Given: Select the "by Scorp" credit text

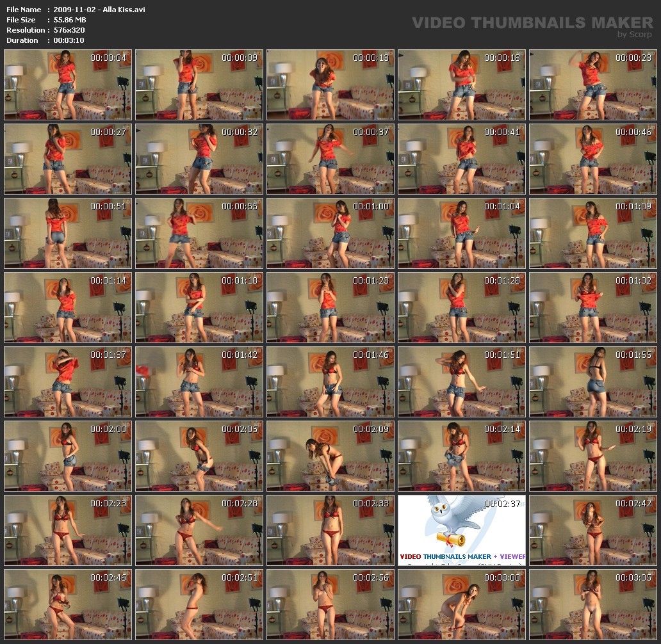Looking at the screenshot, I should coord(634,35).
